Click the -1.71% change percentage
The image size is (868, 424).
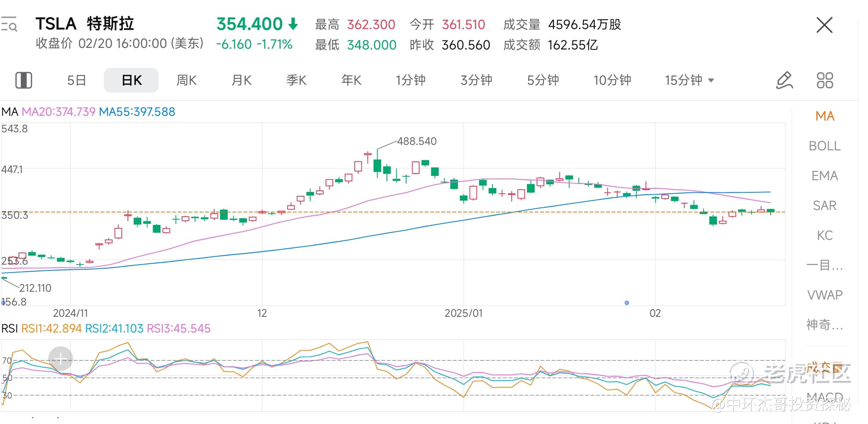[x=275, y=45]
